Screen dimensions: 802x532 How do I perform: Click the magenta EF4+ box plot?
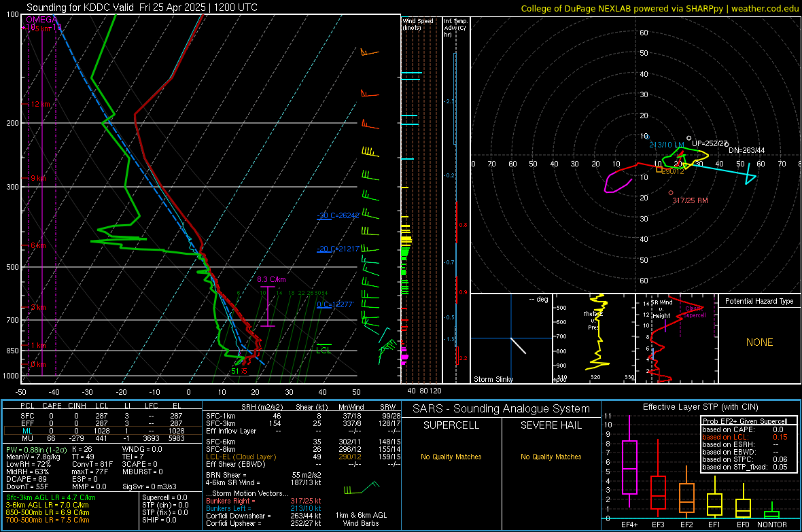tap(629, 467)
